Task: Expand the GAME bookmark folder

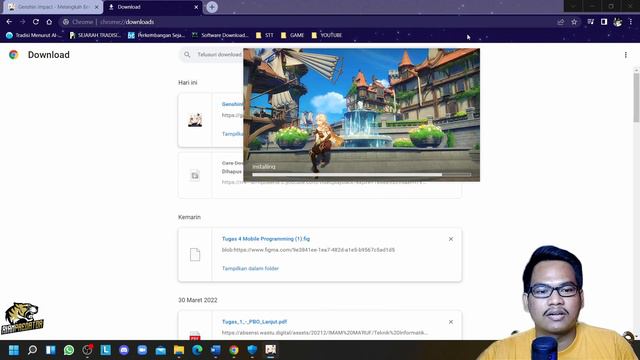Action: [x=292, y=36]
